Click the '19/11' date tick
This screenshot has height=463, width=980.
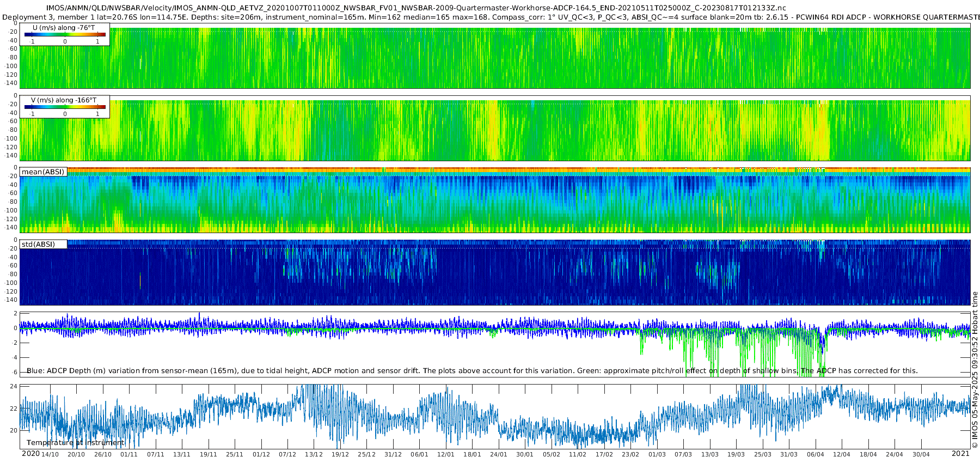click(209, 454)
